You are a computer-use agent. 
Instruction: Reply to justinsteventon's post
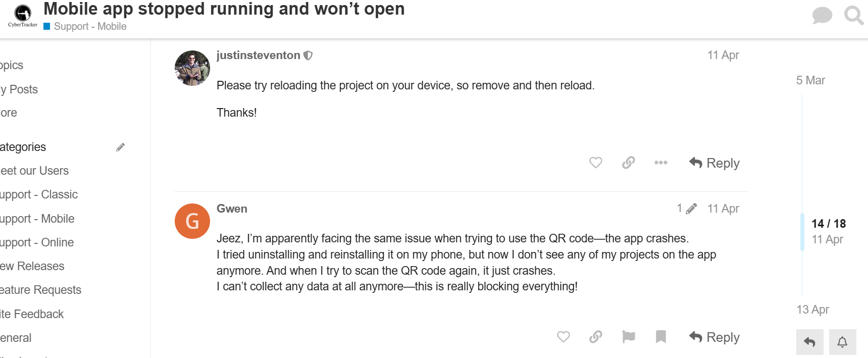click(x=714, y=163)
